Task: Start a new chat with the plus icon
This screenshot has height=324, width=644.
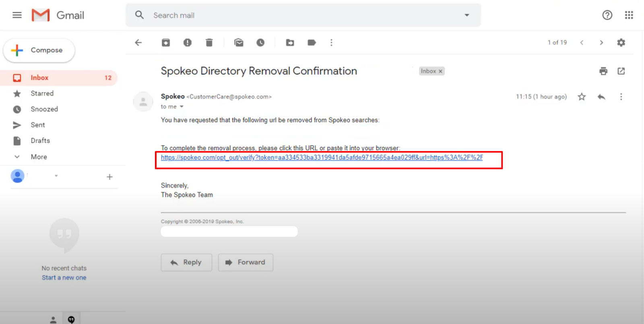Action: tap(109, 177)
